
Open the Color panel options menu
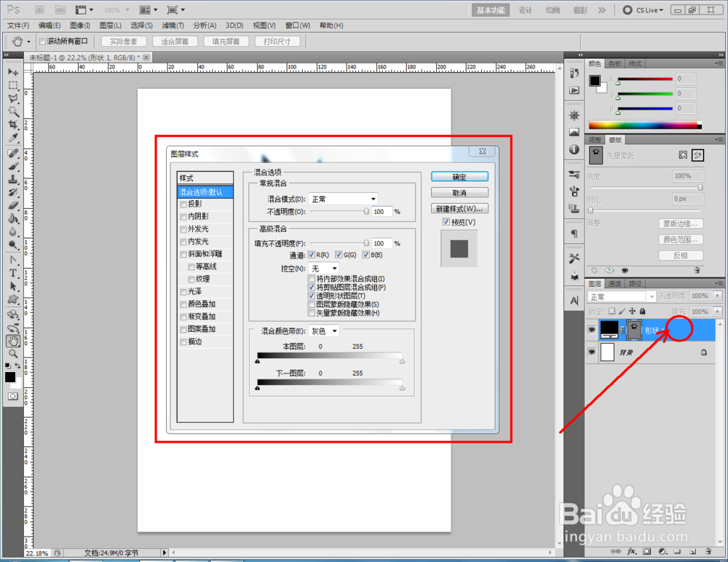[x=719, y=63]
